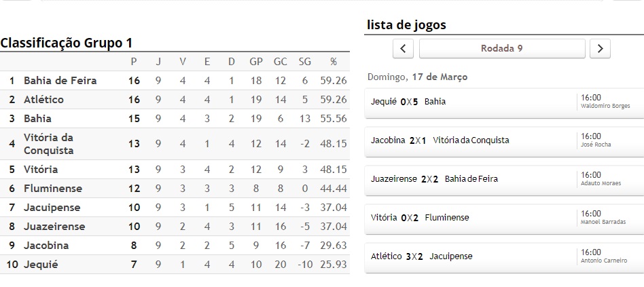Open Jequié team at table bottom
The height and width of the screenshot is (287, 644).
(41, 265)
